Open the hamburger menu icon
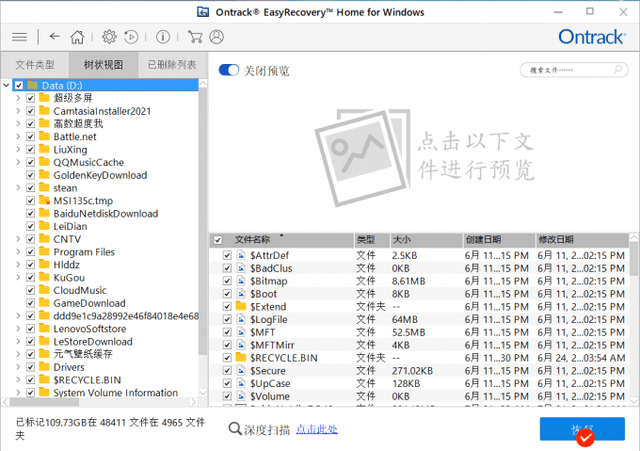This screenshot has width=640, height=451. (x=19, y=37)
